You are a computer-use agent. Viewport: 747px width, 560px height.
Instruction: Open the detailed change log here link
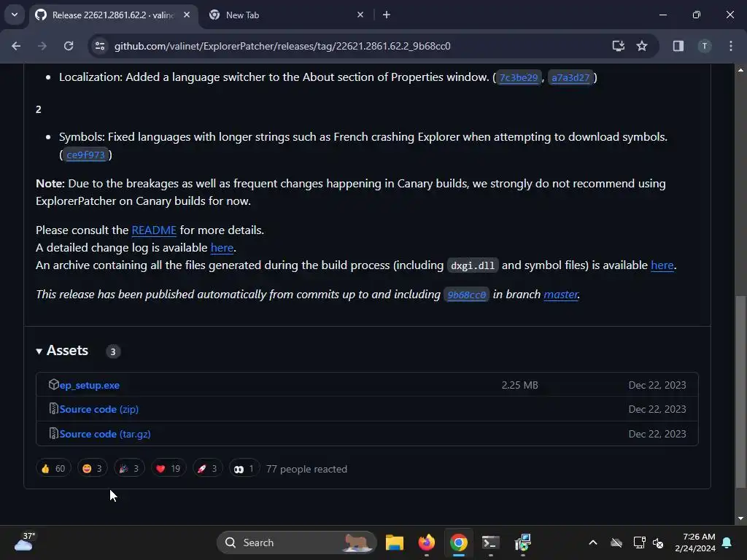(x=222, y=248)
